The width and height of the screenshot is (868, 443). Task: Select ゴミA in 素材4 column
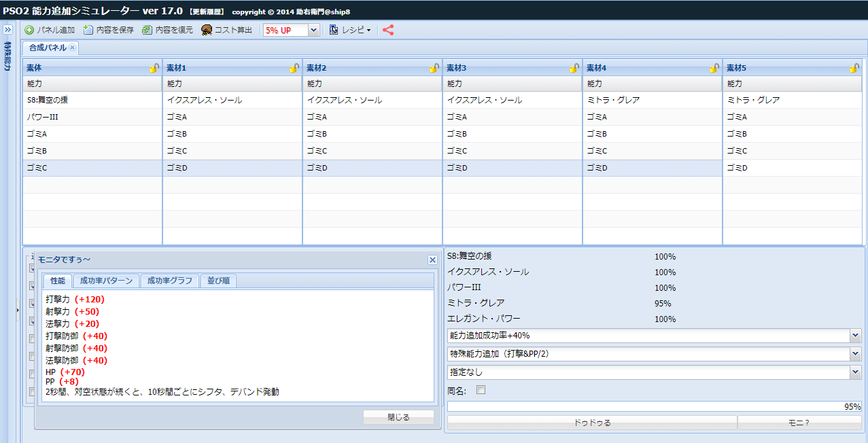[x=653, y=117]
